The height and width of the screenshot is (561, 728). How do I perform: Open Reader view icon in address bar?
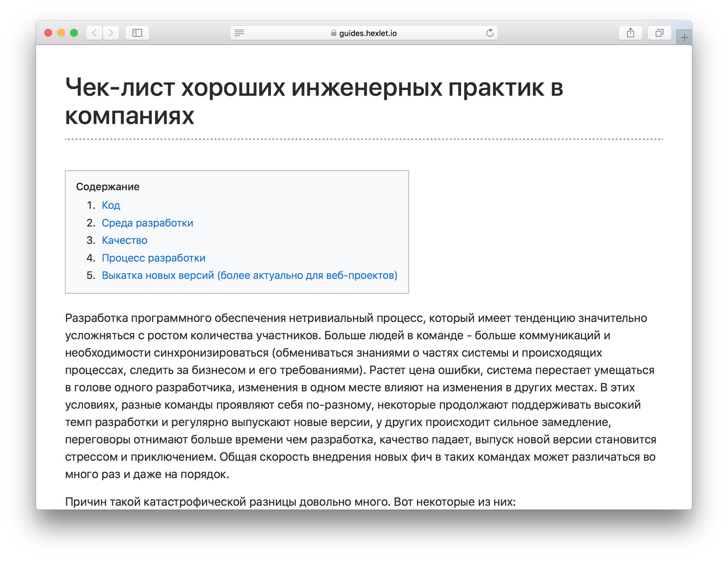pyautogui.click(x=239, y=33)
